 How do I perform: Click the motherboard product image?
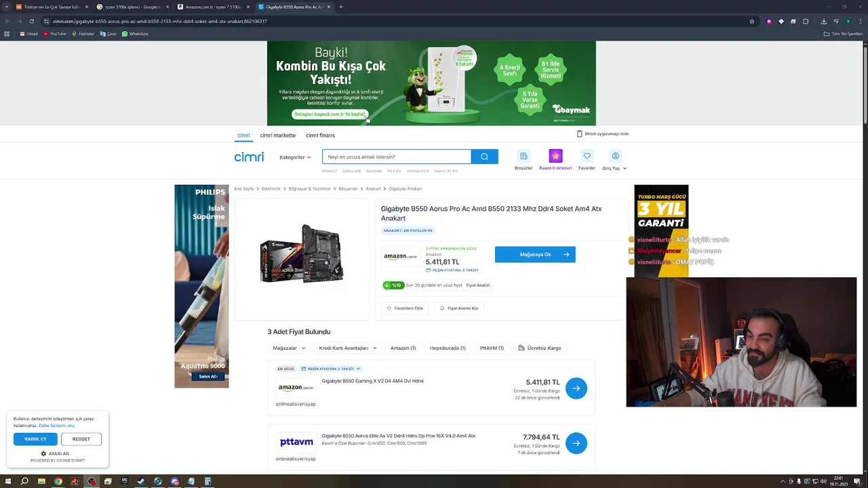[x=302, y=254]
